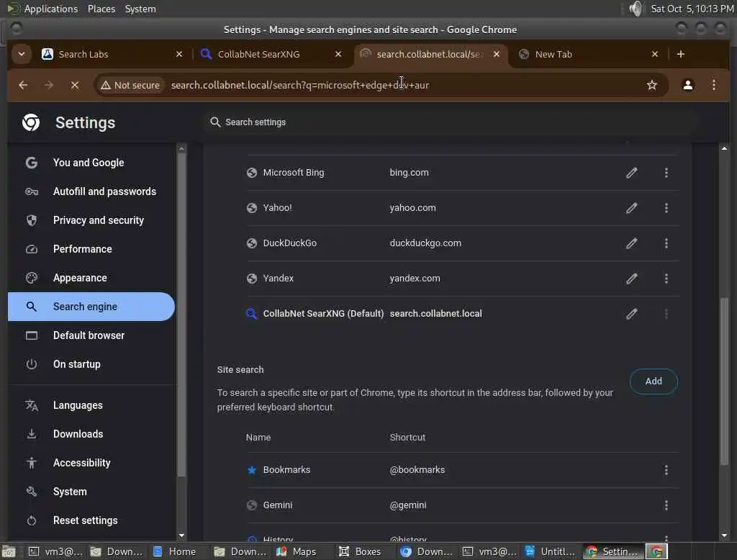Open more actions for Yahoo!
This screenshot has height=560, width=737.
click(666, 208)
